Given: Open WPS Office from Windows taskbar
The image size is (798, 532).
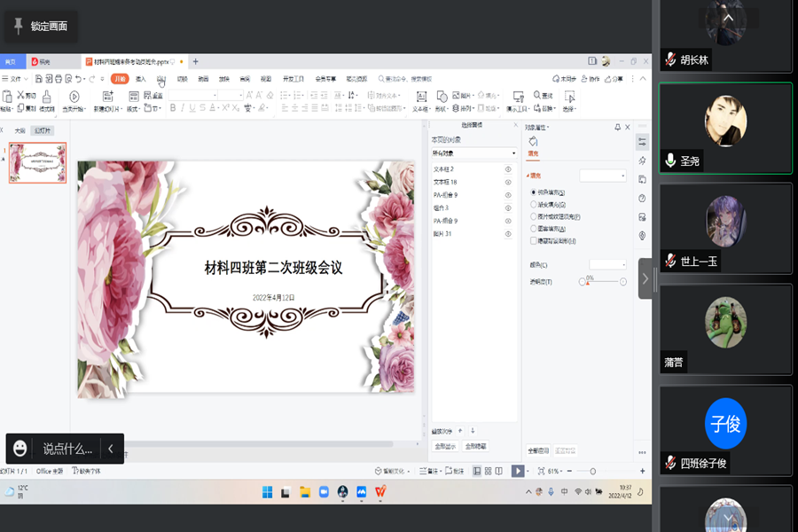Looking at the screenshot, I should click(380, 491).
